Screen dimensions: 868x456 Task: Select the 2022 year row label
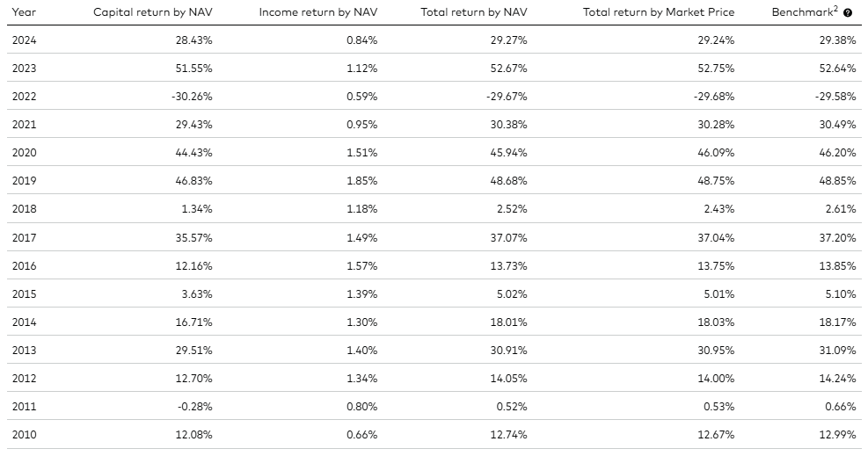click(x=25, y=97)
